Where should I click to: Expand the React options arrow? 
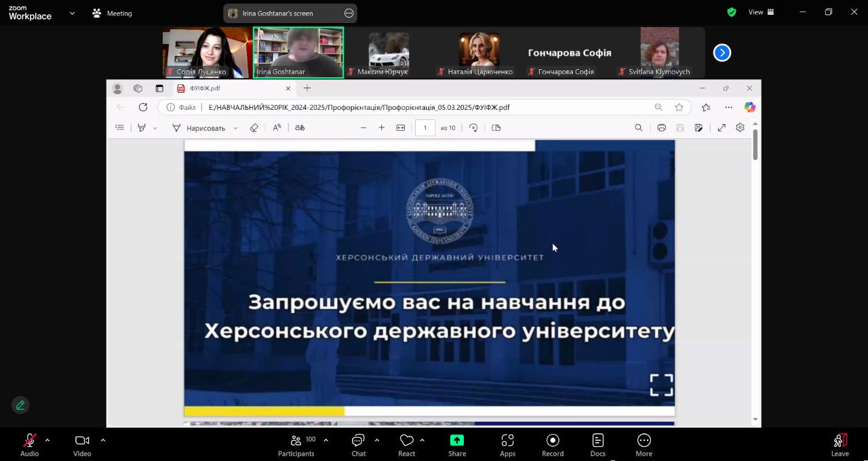coord(422,440)
